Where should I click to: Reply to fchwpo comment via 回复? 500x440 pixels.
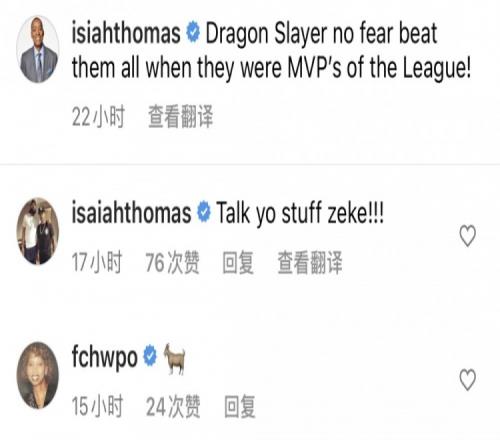pyautogui.click(x=240, y=406)
